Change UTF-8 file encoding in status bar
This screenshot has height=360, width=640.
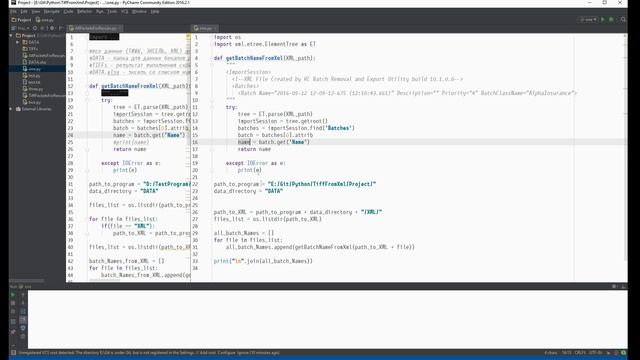tap(595, 353)
